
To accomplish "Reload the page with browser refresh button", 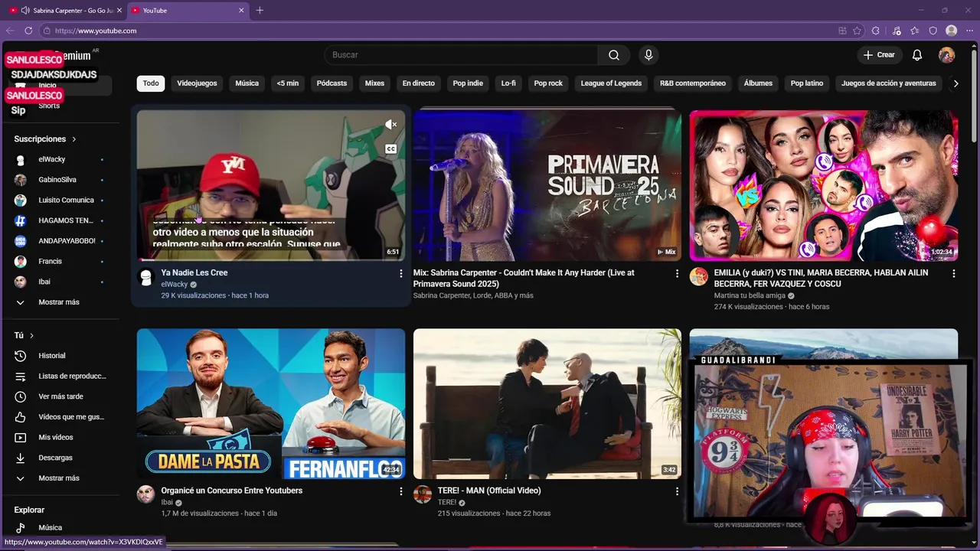I will click(x=28, y=31).
